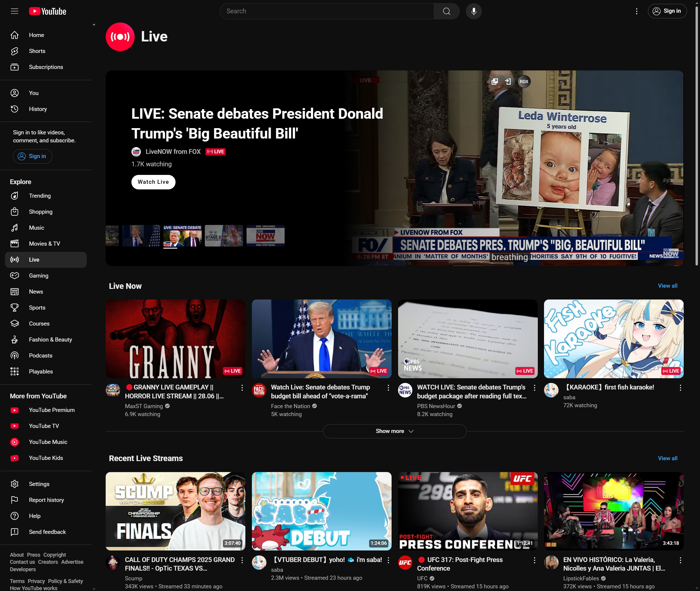Viewport: 700px width, 591px height.
Task: Open options for EN VIVO HISTÓRICO video
Action: pyautogui.click(x=680, y=560)
